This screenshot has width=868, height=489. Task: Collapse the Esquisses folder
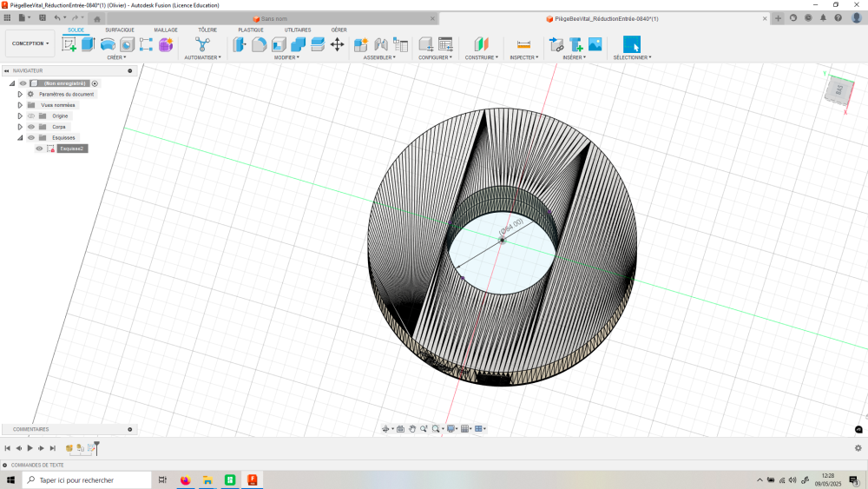coord(20,138)
